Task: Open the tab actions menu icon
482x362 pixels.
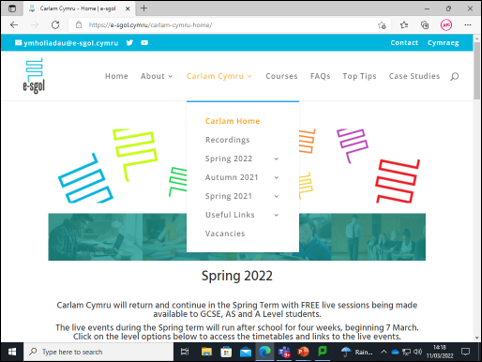Action: coord(12,9)
